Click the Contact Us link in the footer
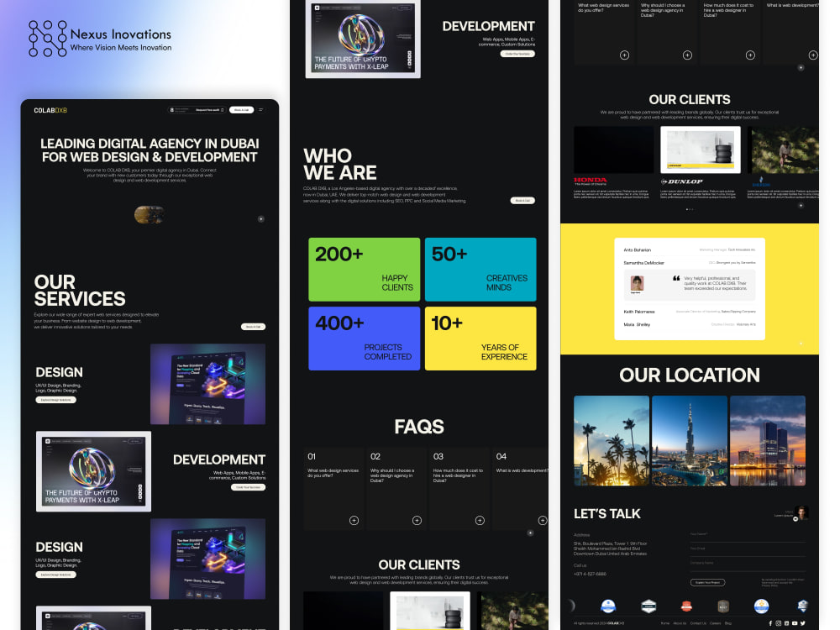Image resolution: width=840 pixels, height=630 pixels. click(x=698, y=623)
